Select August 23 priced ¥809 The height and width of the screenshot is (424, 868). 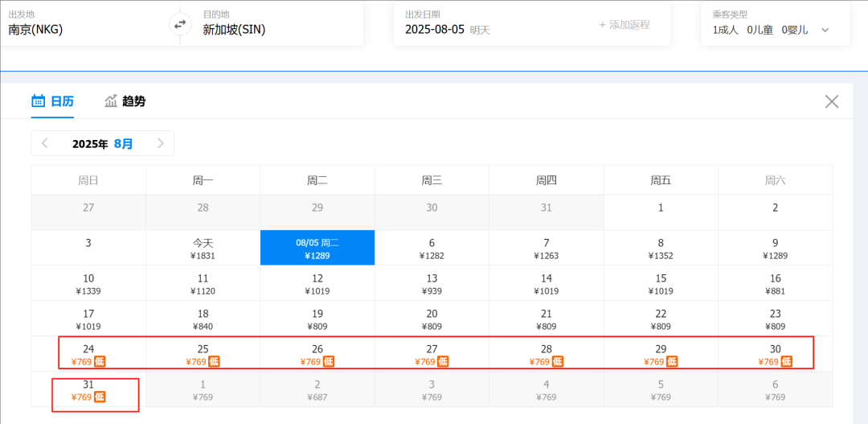click(775, 319)
